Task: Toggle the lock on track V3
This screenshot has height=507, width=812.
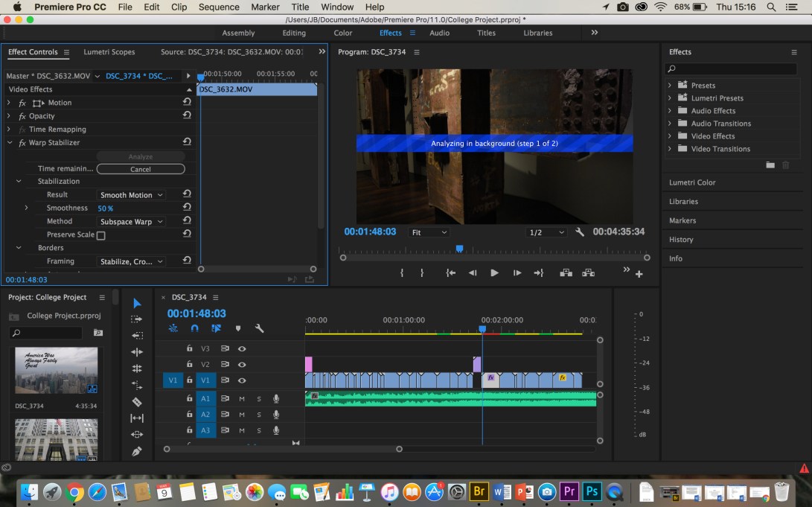Action: tap(189, 348)
